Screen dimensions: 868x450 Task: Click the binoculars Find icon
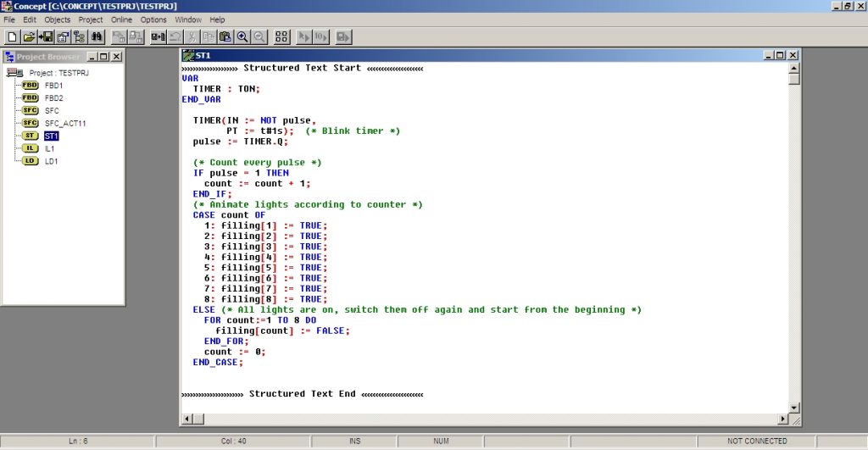click(x=97, y=36)
